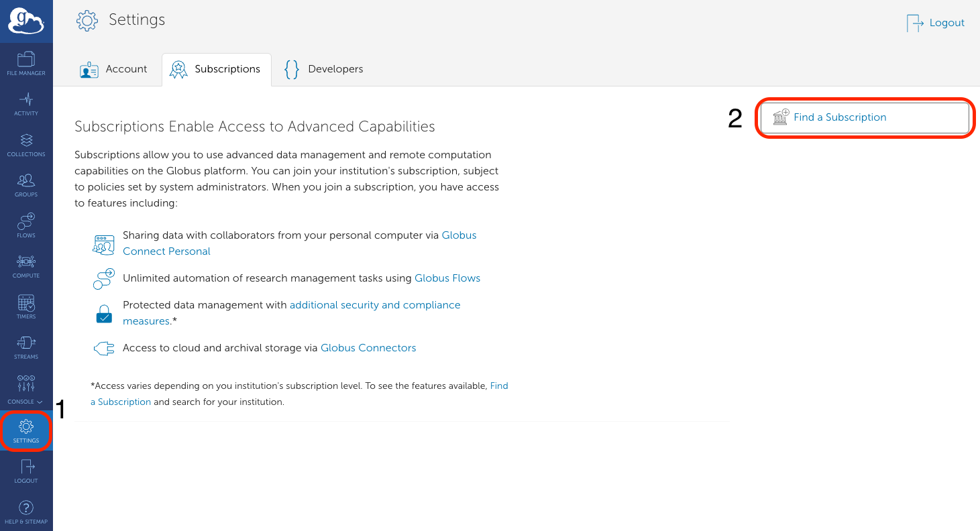Open the Compute sidebar icon
The width and height of the screenshot is (980, 531).
point(26,266)
